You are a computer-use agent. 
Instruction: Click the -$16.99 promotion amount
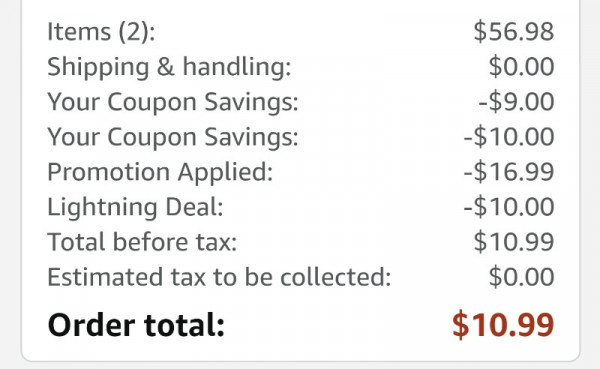point(509,172)
